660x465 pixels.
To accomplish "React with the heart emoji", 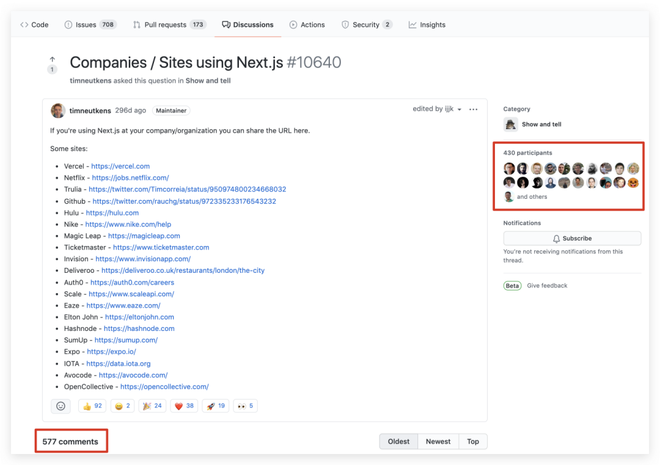I will tap(183, 406).
